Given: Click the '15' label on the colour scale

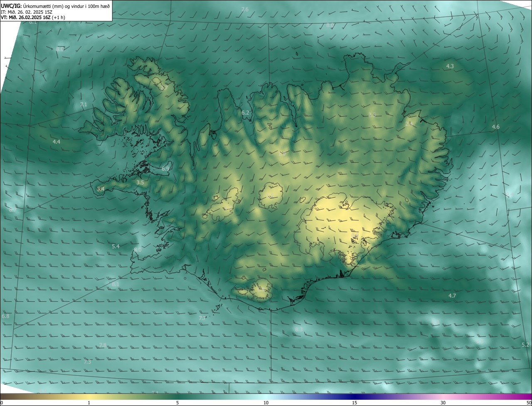Looking at the screenshot, I should tap(355, 403).
